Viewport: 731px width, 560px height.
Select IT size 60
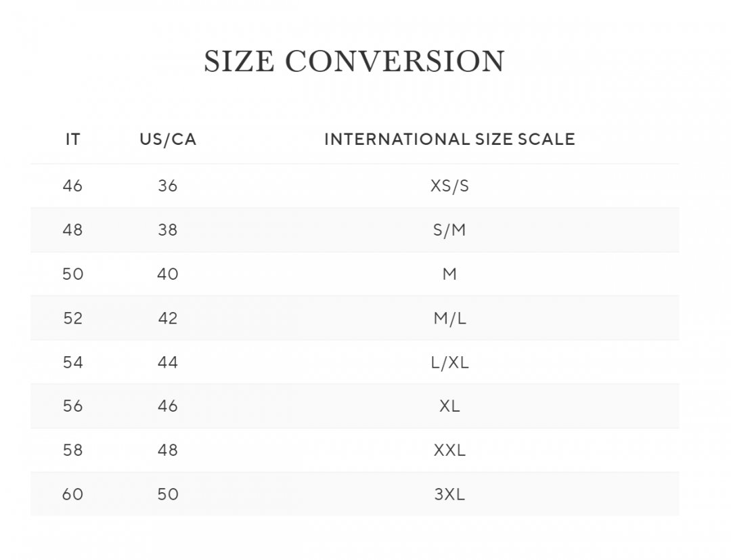click(x=73, y=494)
